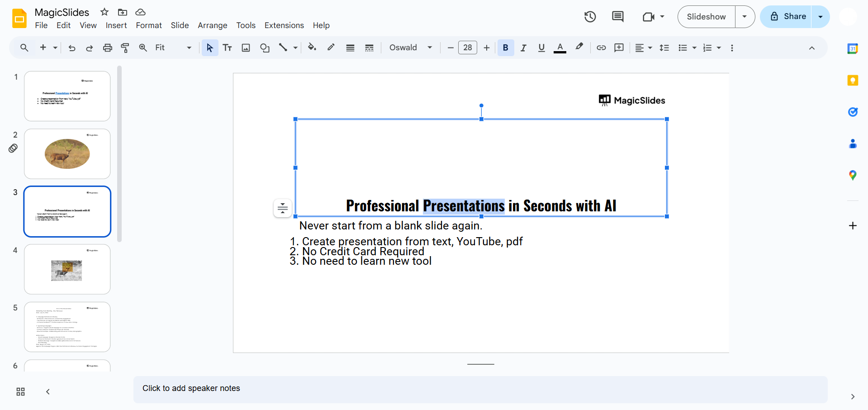Expand numbered list options
This screenshot has height=410, width=868.
[719, 48]
